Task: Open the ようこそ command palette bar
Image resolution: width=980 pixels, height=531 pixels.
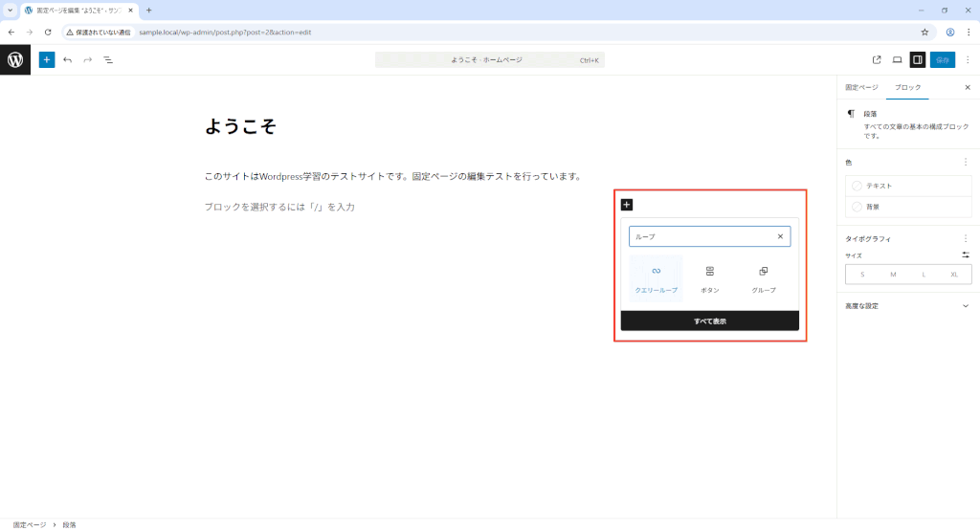Action: tap(489, 60)
